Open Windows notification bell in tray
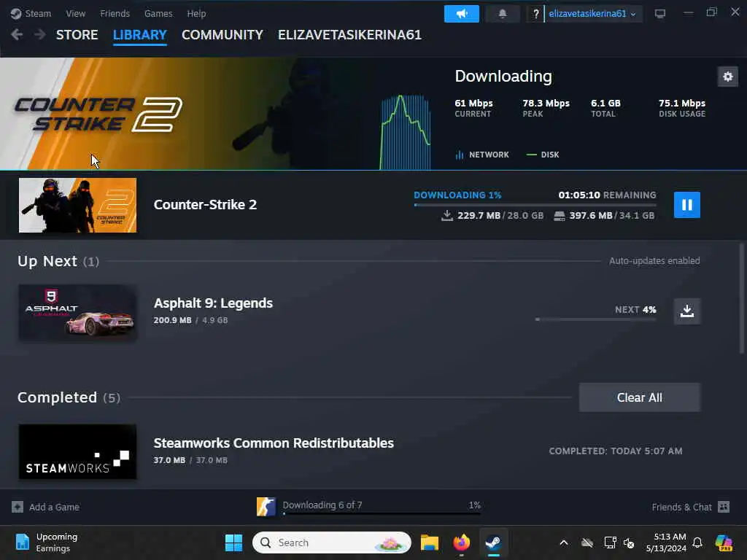 (697, 542)
